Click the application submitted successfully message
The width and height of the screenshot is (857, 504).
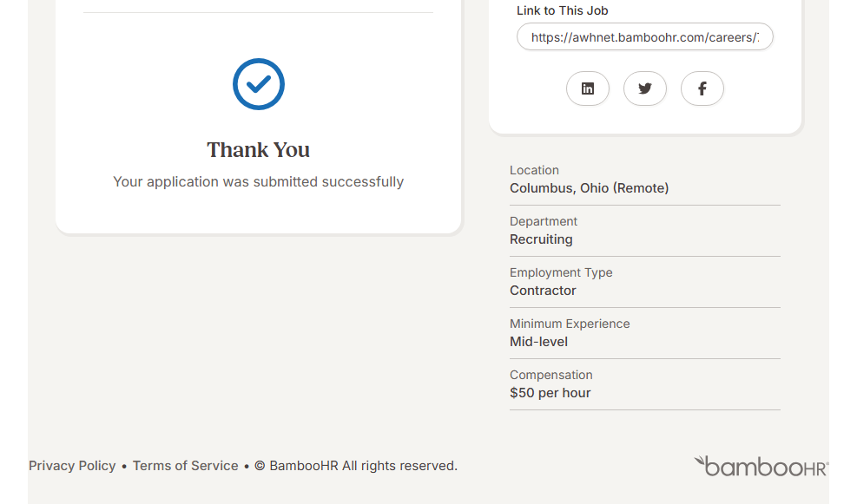[x=259, y=182]
